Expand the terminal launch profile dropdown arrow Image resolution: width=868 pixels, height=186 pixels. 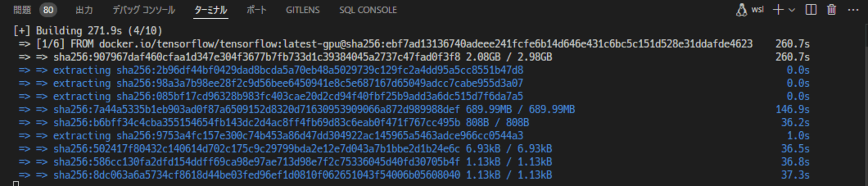click(792, 10)
